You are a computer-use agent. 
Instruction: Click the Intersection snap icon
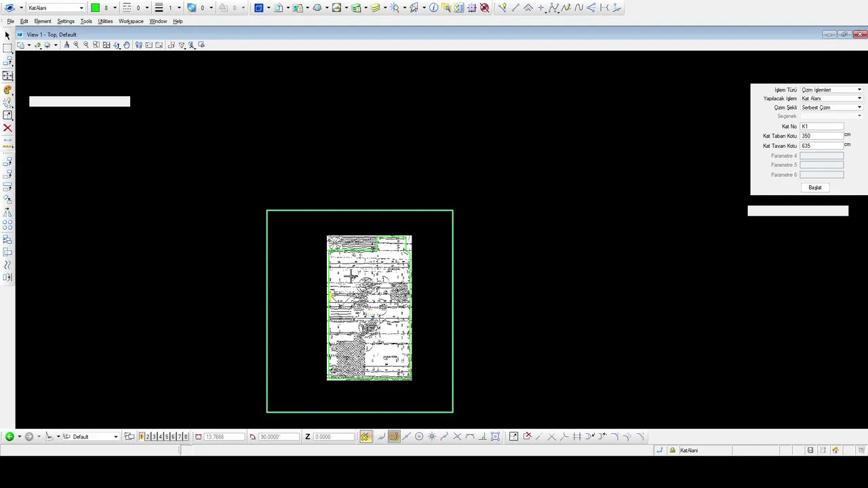coord(457,436)
